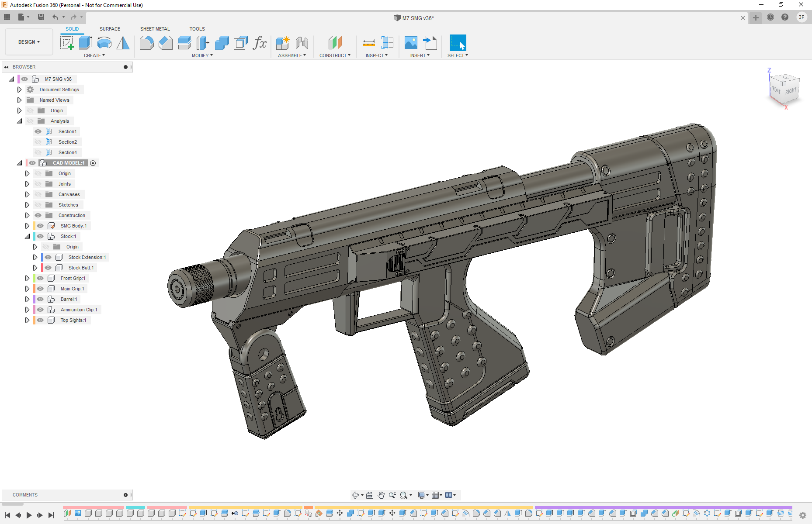Image resolution: width=812 pixels, height=524 pixels.
Task: Switch to the SURFACE tab
Action: (x=110, y=29)
